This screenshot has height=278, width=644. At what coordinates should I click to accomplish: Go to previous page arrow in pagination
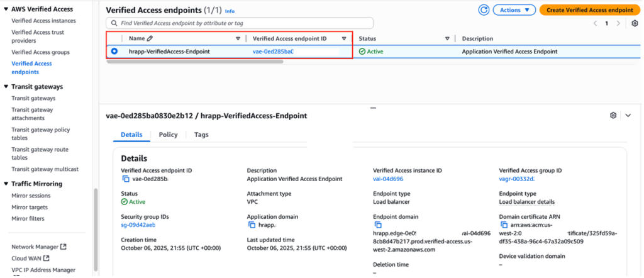tap(595, 23)
